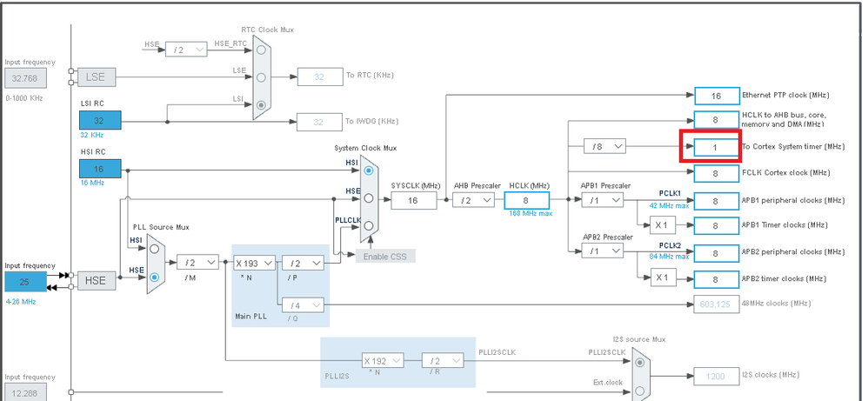Open the /M PLL divider dropdown
The width and height of the screenshot is (868, 401).
tap(197, 262)
